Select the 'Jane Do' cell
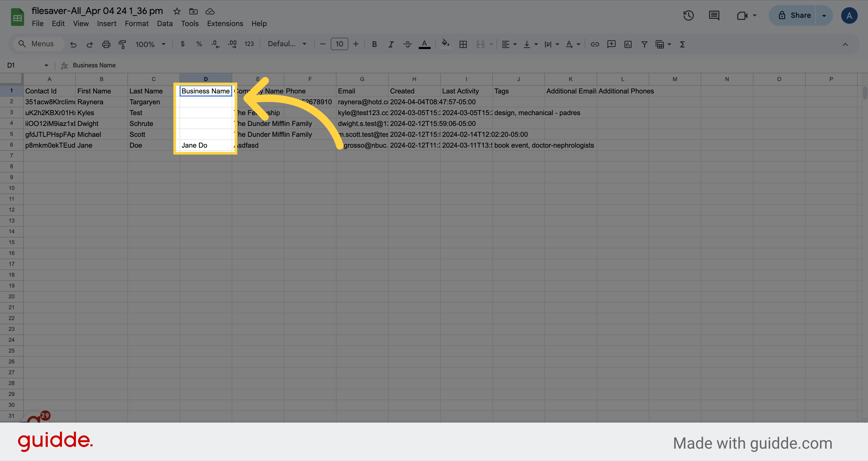The height and width of the screenshot is (461, 868). 206,145
